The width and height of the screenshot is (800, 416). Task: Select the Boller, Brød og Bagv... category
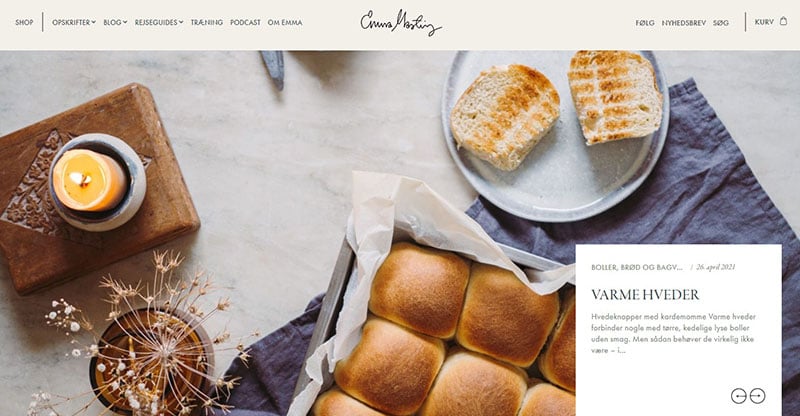(x=637, y=267)
